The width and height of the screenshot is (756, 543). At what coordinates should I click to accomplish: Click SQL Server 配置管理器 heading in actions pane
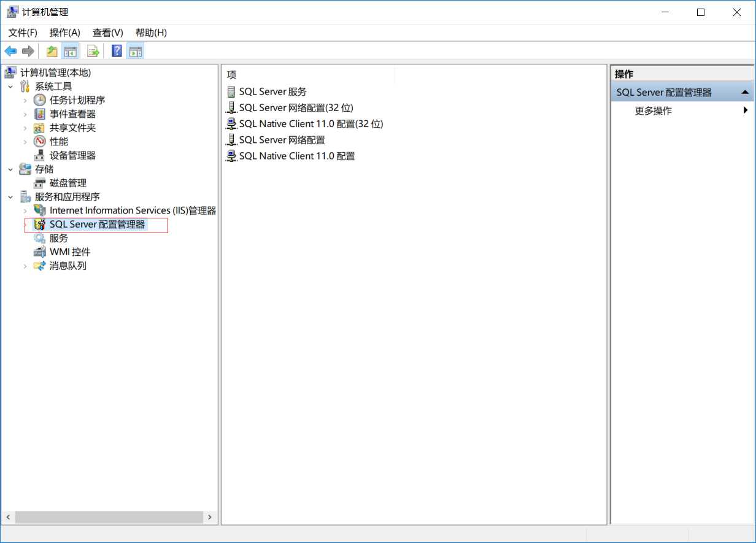coord(664,93)
